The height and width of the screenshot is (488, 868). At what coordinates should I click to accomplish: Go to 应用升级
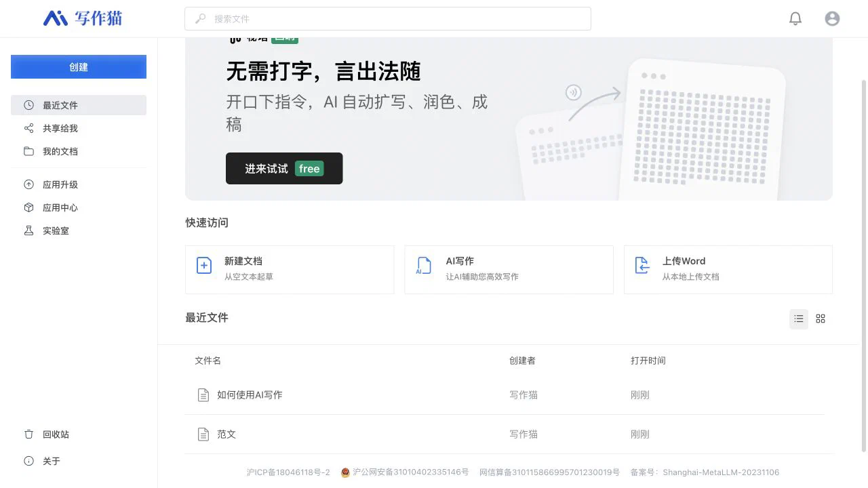pos(79,184)
